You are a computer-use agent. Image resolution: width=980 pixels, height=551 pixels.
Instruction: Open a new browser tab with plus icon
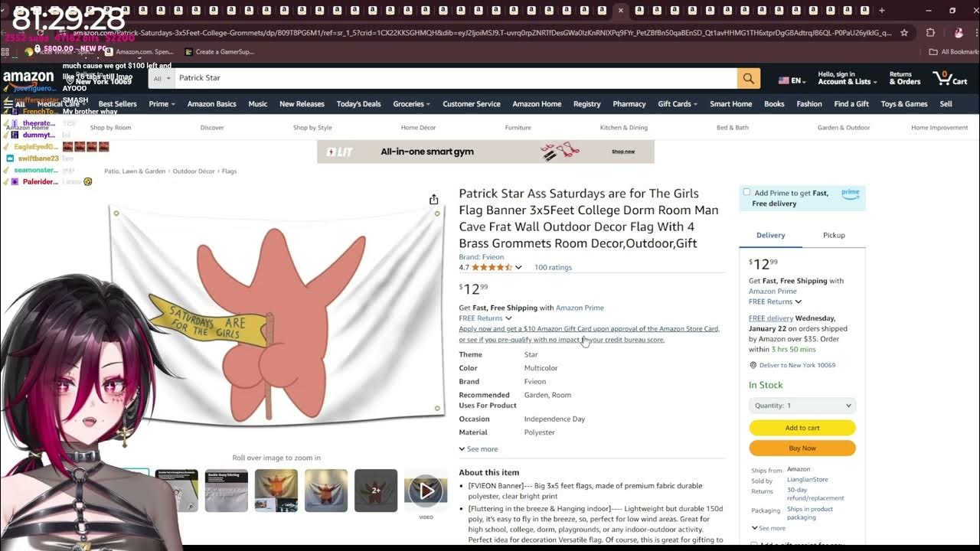tap(881, 10)
